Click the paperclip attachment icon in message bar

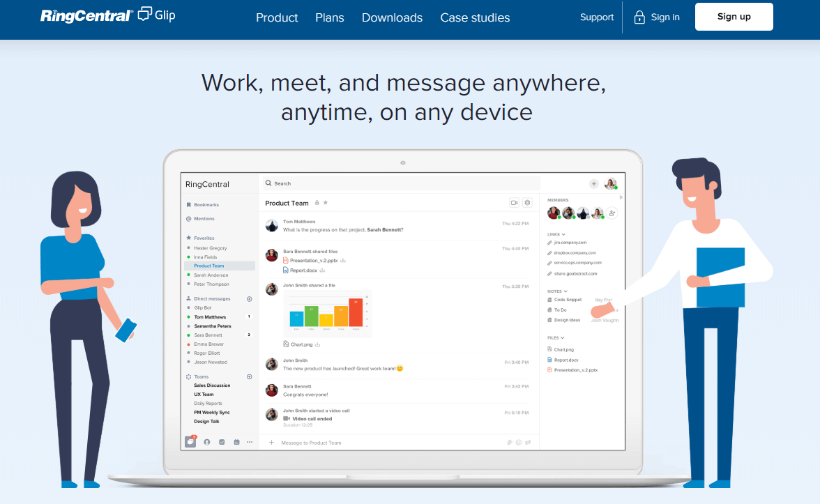tap(509, 443)
